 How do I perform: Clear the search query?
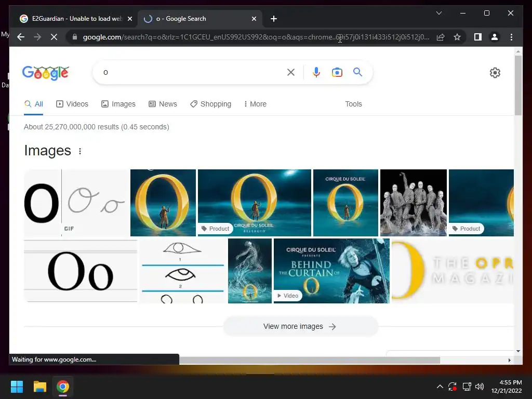[291, 72]
